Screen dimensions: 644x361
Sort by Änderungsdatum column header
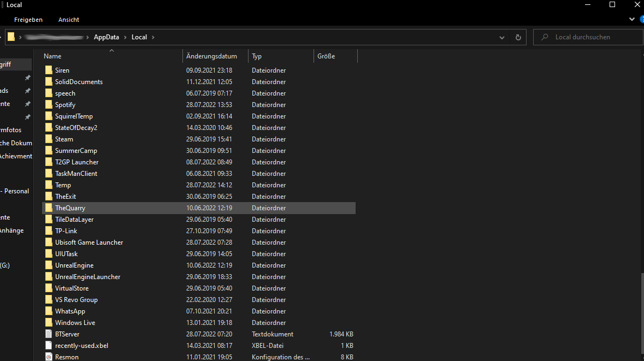point(215,56)
